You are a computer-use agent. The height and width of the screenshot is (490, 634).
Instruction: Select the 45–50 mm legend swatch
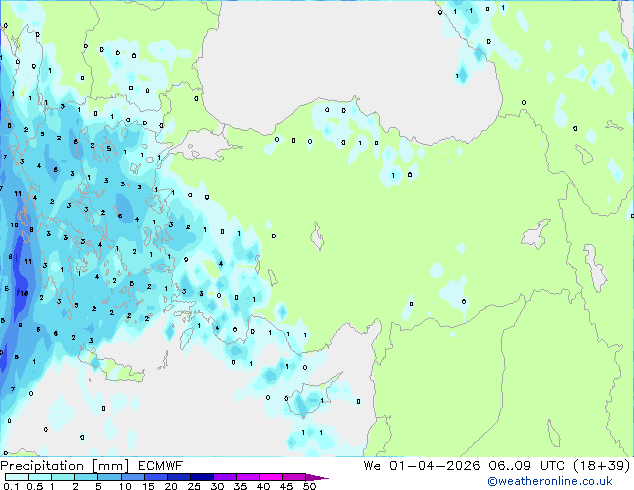coord(294,477)
